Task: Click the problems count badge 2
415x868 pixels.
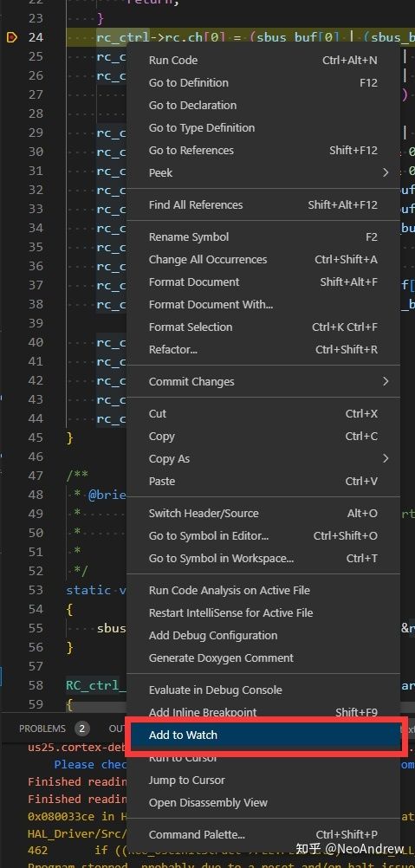Action: [82, 729]
